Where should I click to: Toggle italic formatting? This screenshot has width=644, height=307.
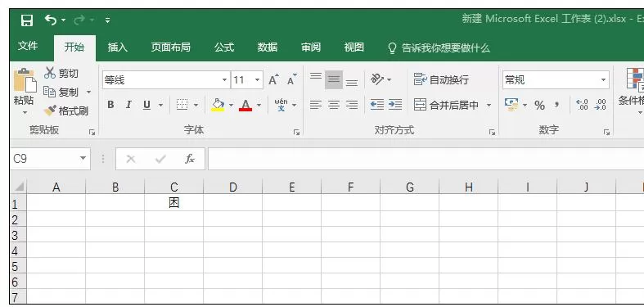tap(128, 105)
